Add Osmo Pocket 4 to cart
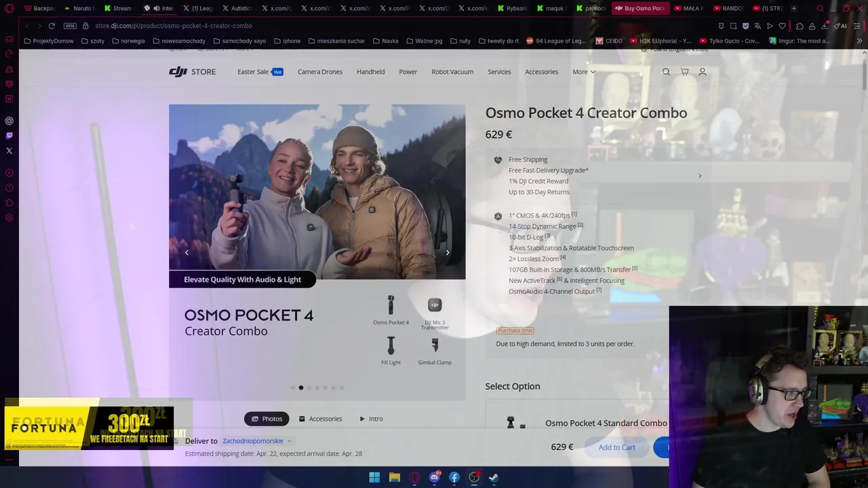Screen dimensions: 868x488 click(x=616, y=447)
